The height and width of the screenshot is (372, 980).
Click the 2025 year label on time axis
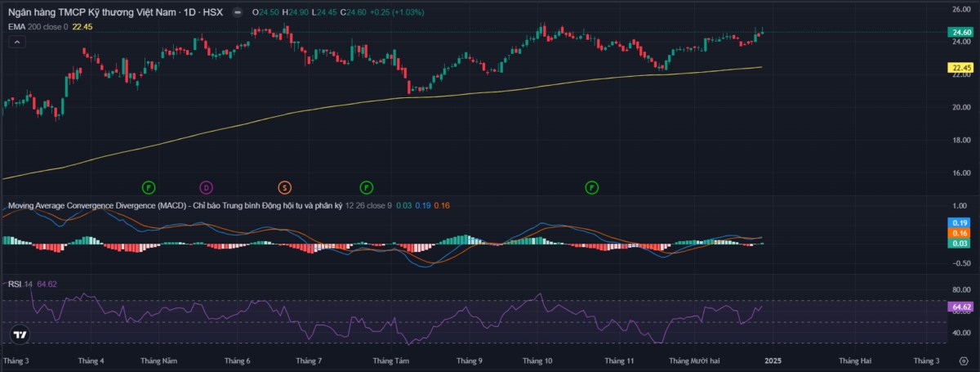coord(773,361)
